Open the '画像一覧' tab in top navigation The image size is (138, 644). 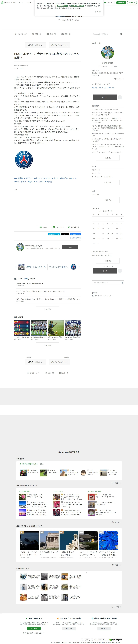(x=51, y=34)
